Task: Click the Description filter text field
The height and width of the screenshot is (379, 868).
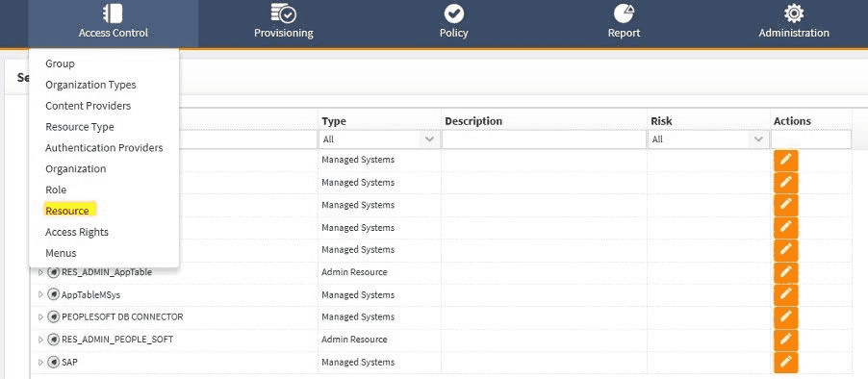Action: coord(544,139)
